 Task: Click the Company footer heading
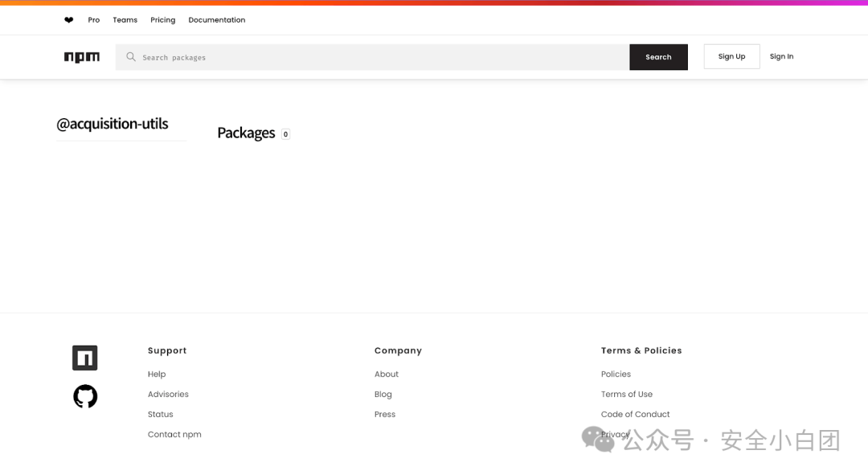(398, 350)
